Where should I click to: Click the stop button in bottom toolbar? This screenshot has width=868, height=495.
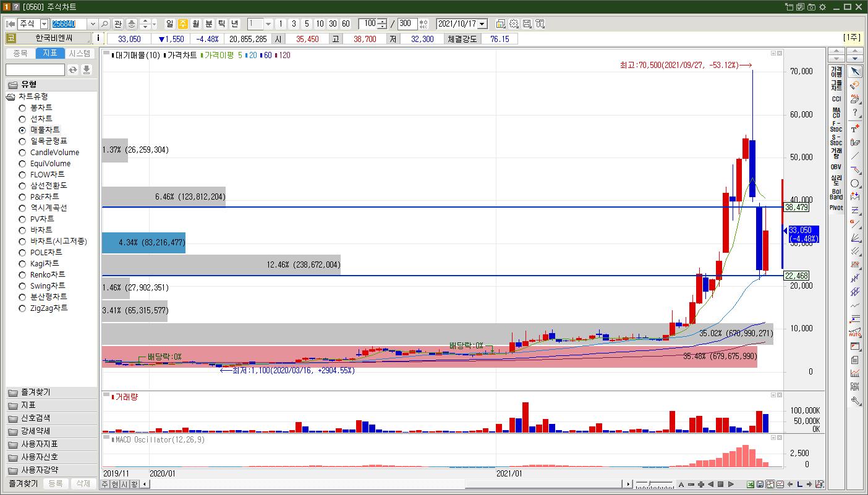[x=721, y=484]
